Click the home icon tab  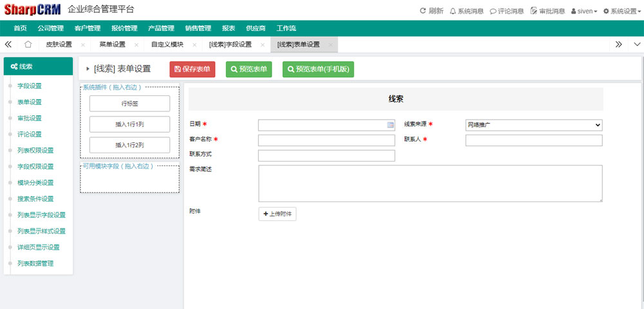[x=28, y=44]
